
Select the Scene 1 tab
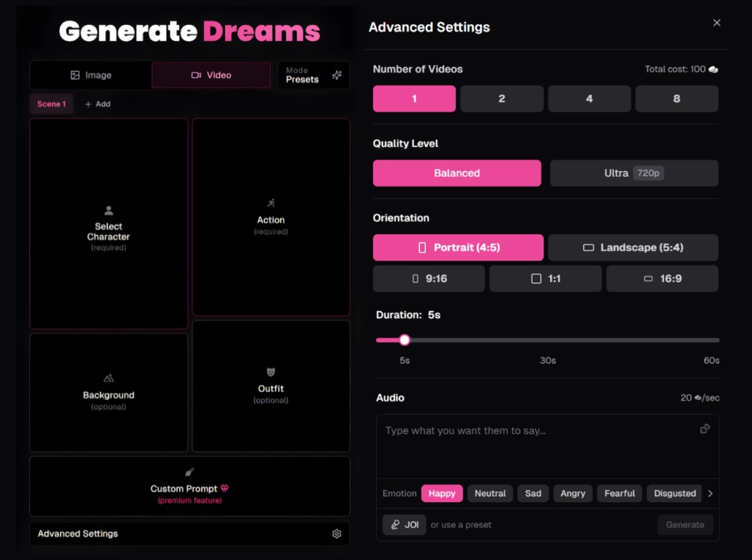tap(51, 103)
